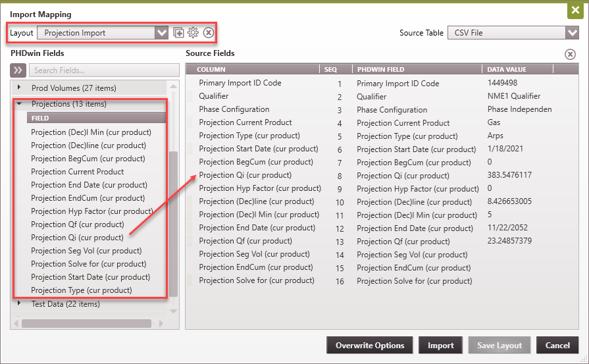Select Projection Type in PHDwin list
This screenshot has width=589, height=364.
click(x=82, y=290)
